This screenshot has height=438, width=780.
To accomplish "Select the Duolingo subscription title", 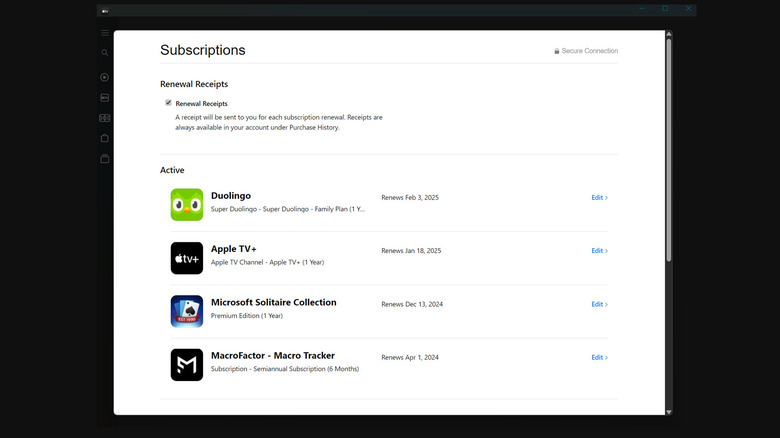I will [x=231, y=196].
